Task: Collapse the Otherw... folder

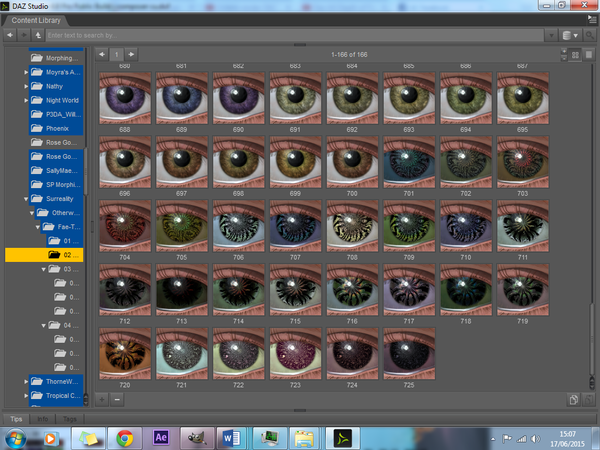Action: tap(32, 213)
